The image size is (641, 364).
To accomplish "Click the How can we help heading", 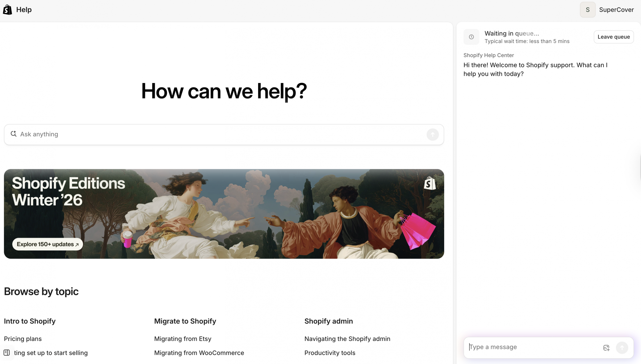I will point(224,91).
